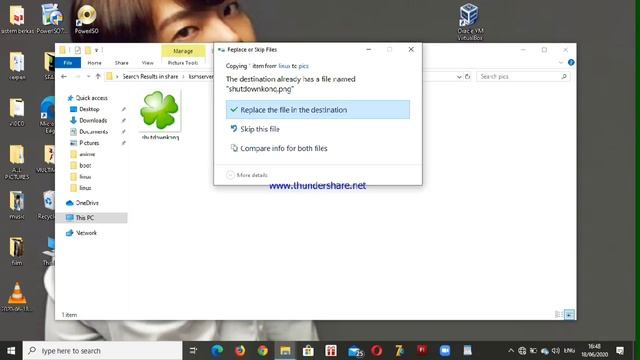Go back in File Explorer
Image resolution: width=640 pixels, height=360 pixels.
(x=64, y=76)
